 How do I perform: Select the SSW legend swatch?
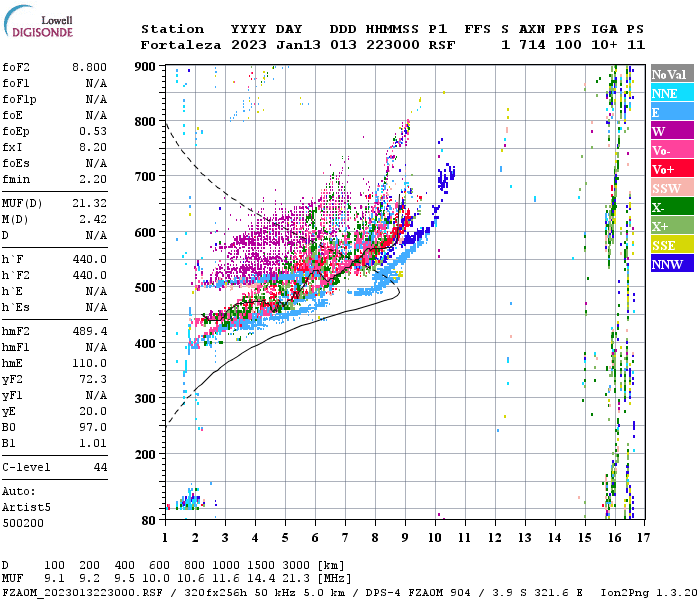click(672, 188)
